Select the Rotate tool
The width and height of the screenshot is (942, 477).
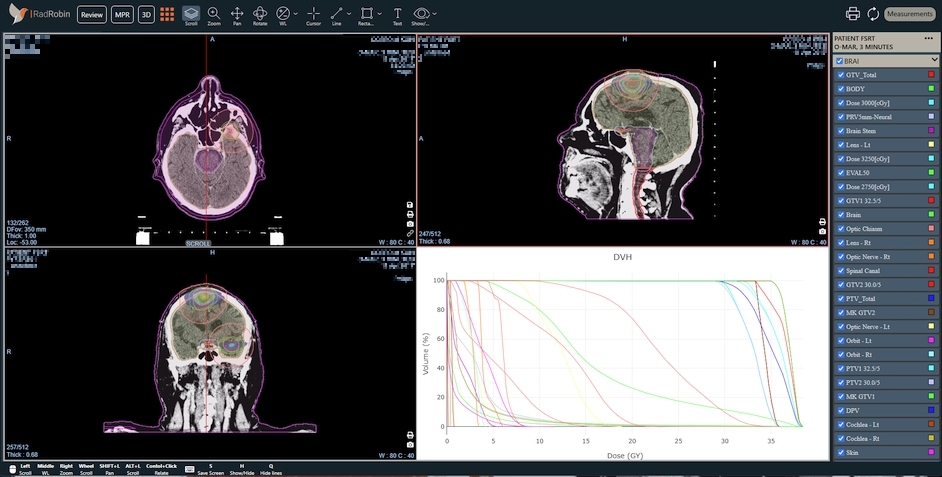tap(260, 16)
